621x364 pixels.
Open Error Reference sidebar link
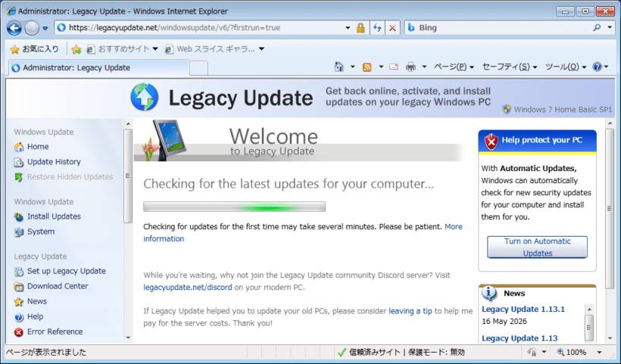[x=55, y=331]
